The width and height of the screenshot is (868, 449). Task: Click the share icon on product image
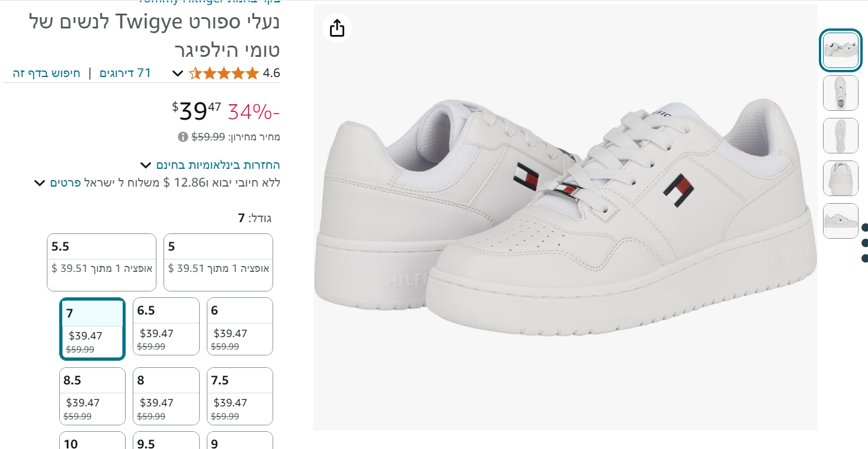click(337, 28)
